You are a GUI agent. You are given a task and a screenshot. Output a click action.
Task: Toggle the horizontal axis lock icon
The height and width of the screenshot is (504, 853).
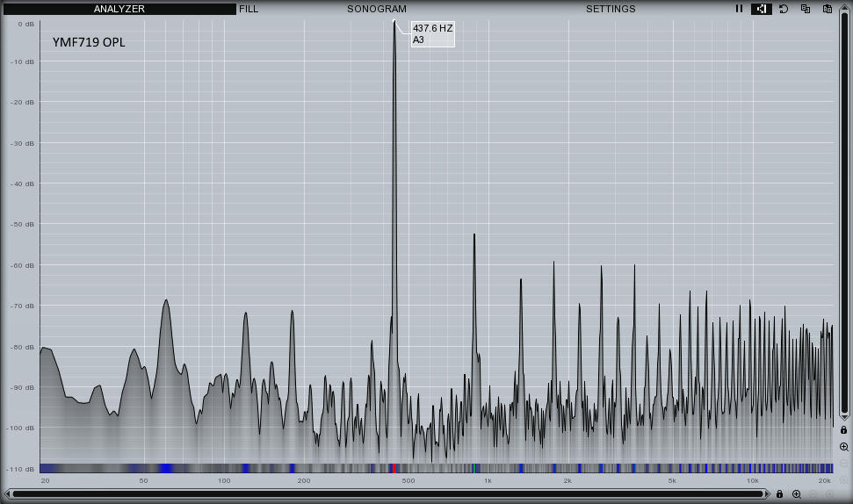point(779,494)
